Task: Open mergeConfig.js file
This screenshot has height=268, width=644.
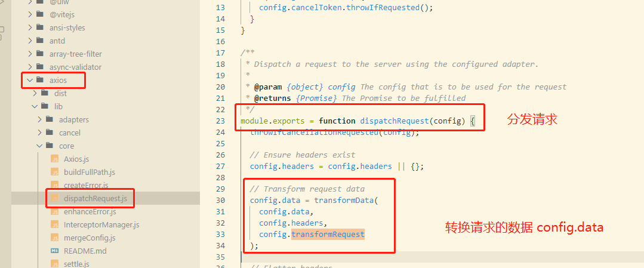Action: coord(90,238)
